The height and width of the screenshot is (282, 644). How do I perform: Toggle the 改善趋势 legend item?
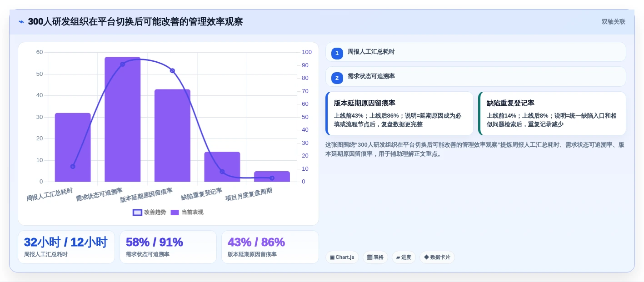tap(150, 212)
